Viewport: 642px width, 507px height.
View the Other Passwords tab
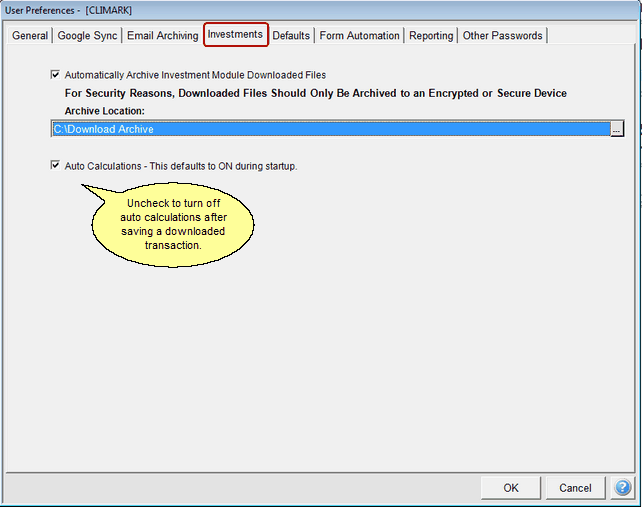point(502,36)
